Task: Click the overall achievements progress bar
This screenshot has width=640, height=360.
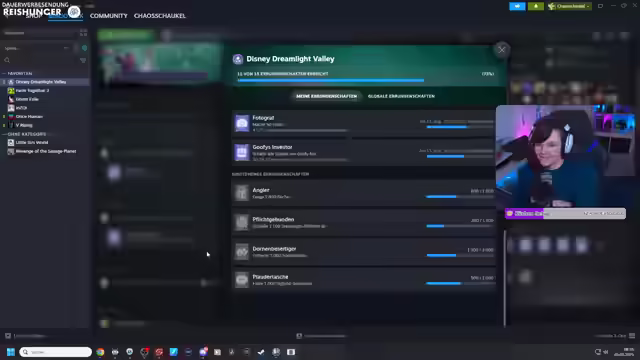Action: tap(366, 80)
